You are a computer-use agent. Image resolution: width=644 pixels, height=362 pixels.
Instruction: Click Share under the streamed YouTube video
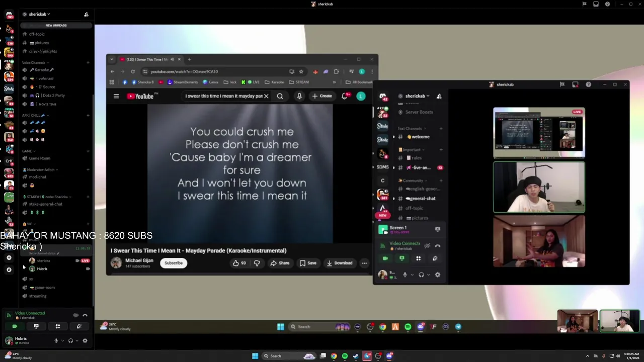coord(280,263)
